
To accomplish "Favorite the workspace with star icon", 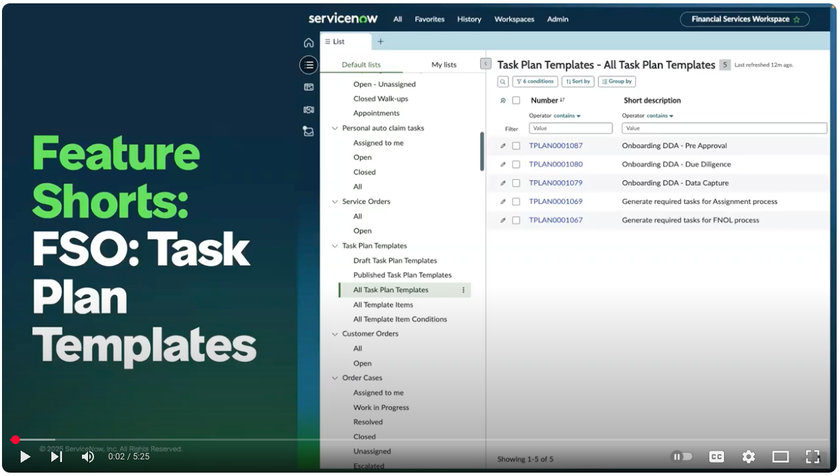I will [797, 19].
